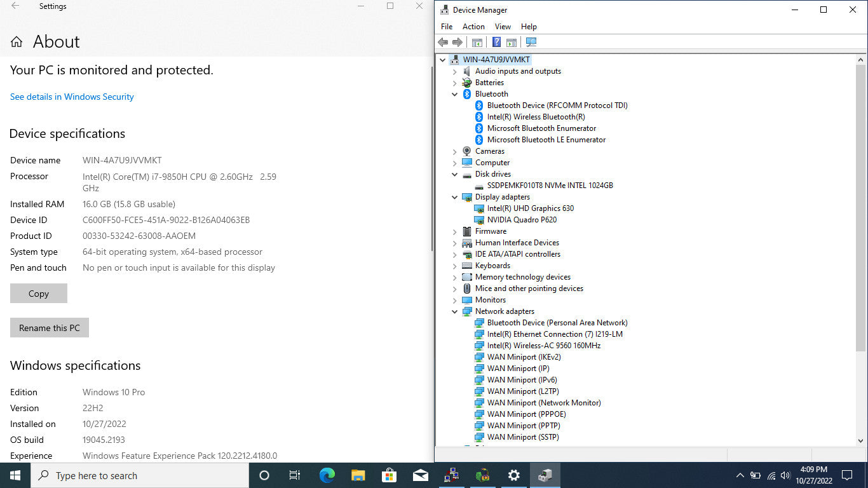
Task: Click OS build value 19045.2193
Action: click(x=104, y=440)
